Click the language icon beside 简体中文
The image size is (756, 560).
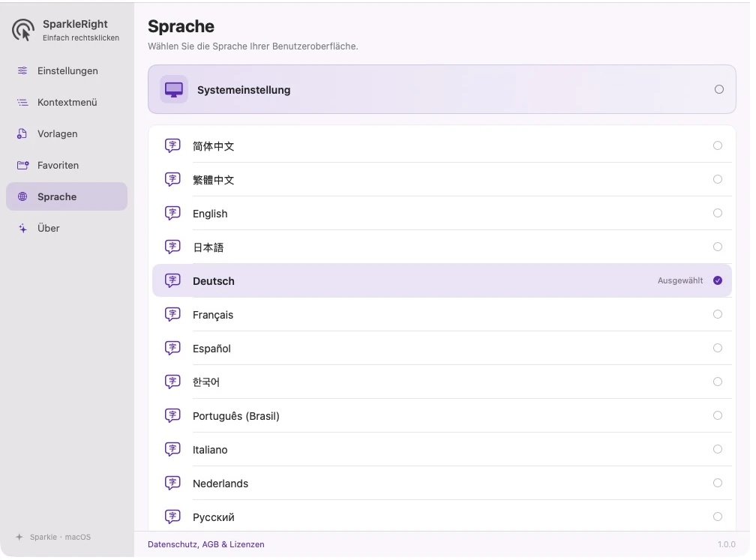click(x=172, y=145)
